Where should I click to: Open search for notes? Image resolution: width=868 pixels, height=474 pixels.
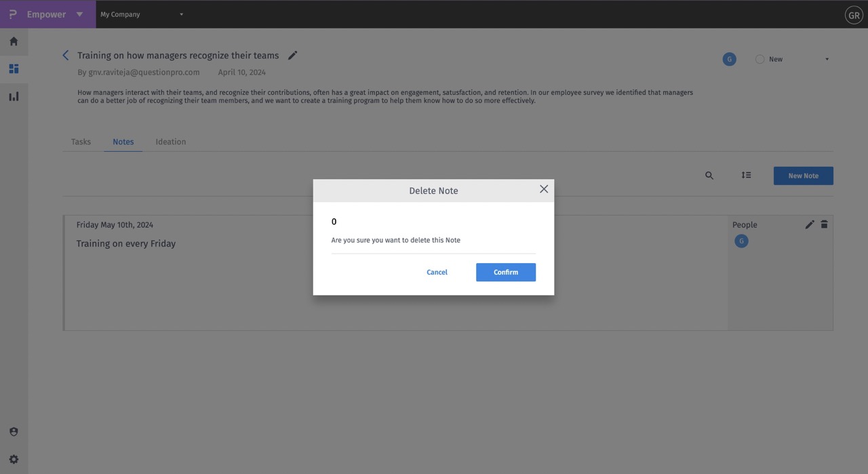[x=709, y=175]
